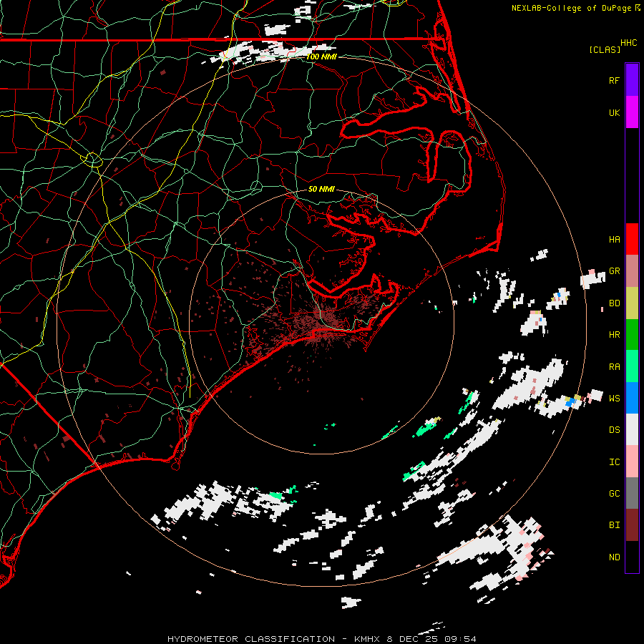Click the [CLAS] legend heading
This screenshot has height=644, width=644.
point(605,49)
